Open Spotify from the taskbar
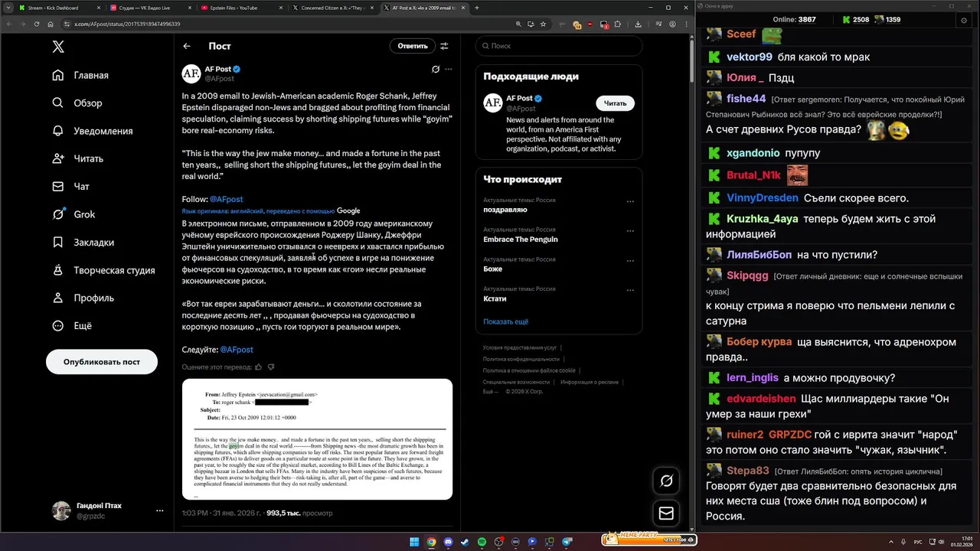 (482, 542)
